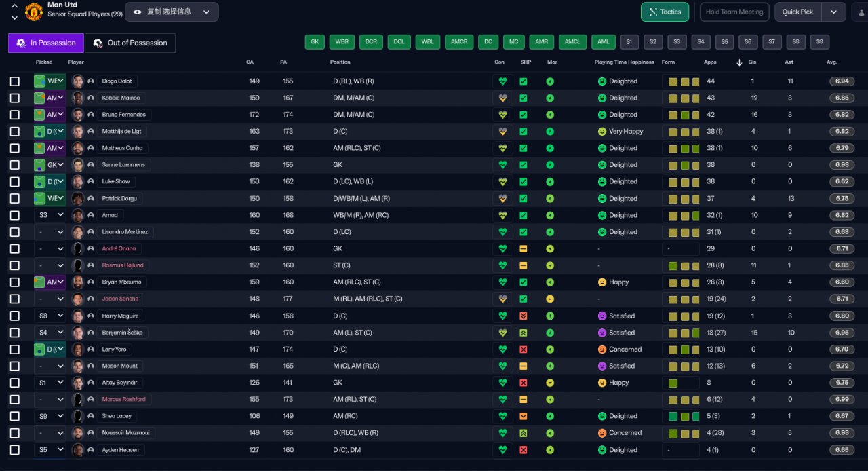
Task: Switch to the Out of Possession tab
Action: 130,43
